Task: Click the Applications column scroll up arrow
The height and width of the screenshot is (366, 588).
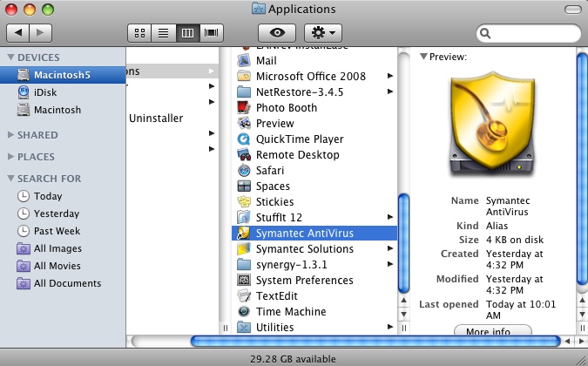Action: (x=403, y=301)
